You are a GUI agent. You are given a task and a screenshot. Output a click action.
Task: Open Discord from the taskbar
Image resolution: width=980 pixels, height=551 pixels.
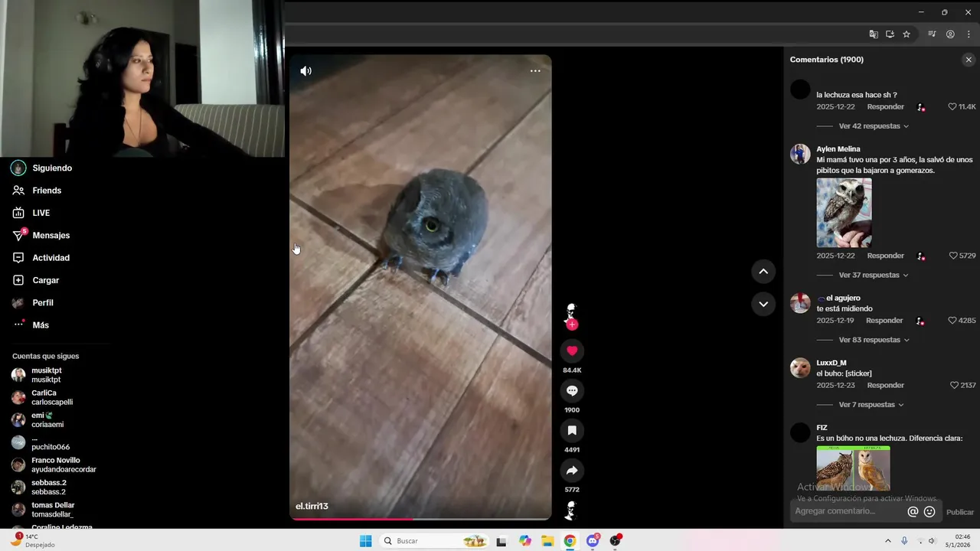tap(593, 541)
